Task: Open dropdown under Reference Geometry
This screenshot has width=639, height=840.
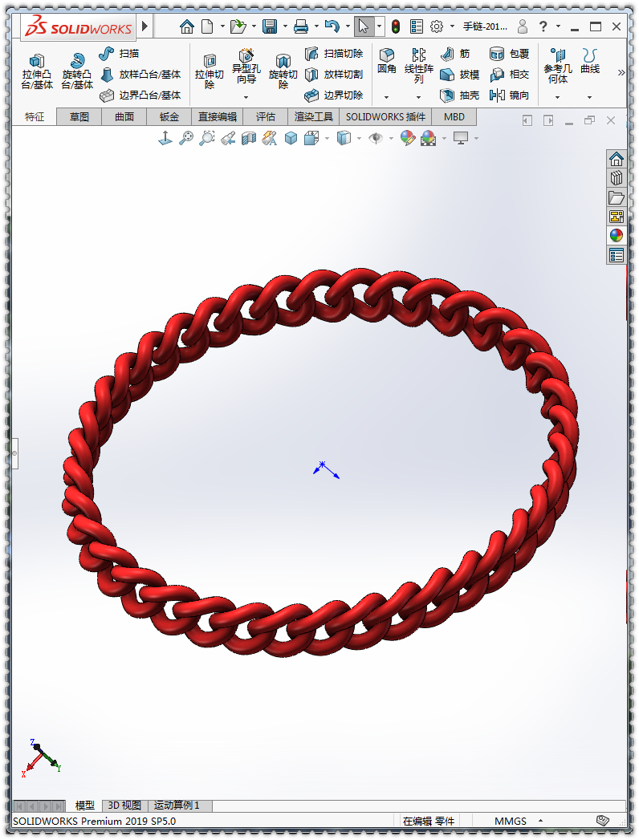Action: pos(557,98)
